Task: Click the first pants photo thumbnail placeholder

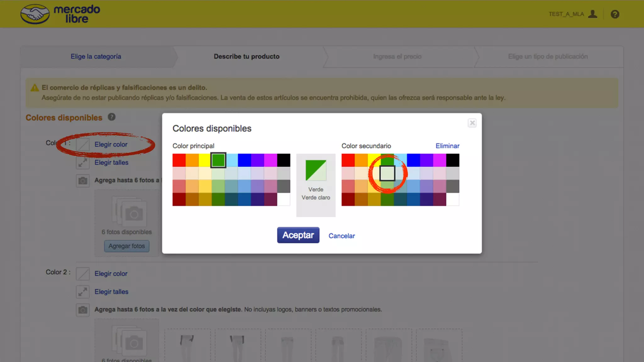Action: pos(187,346)
